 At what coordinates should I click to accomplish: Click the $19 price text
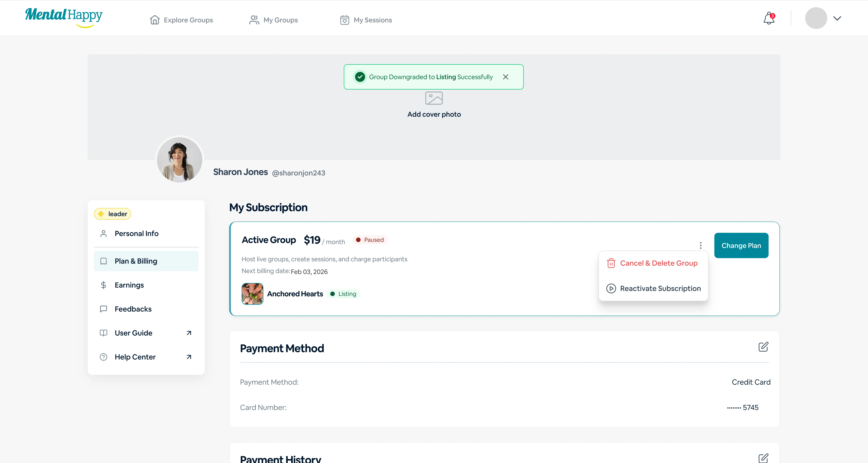pyautogui.click(x=312, y=240)
